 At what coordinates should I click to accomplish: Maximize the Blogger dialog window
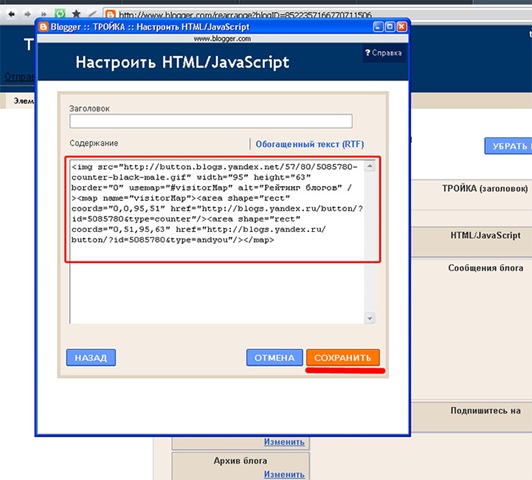pos(390,26)
